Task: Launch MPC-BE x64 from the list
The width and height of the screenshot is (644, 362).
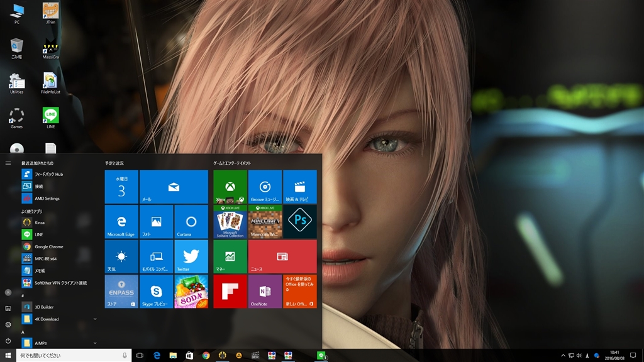Action: click(59, 258)
